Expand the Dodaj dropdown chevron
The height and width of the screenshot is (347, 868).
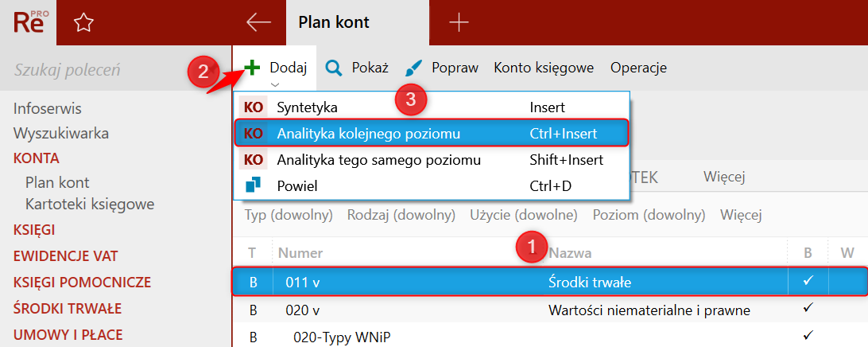pos(275,84)
